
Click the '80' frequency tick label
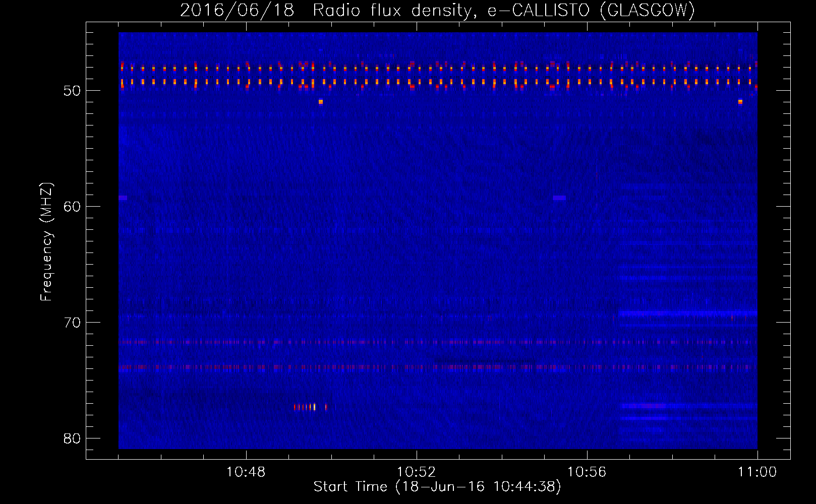(x=72, y=438)
